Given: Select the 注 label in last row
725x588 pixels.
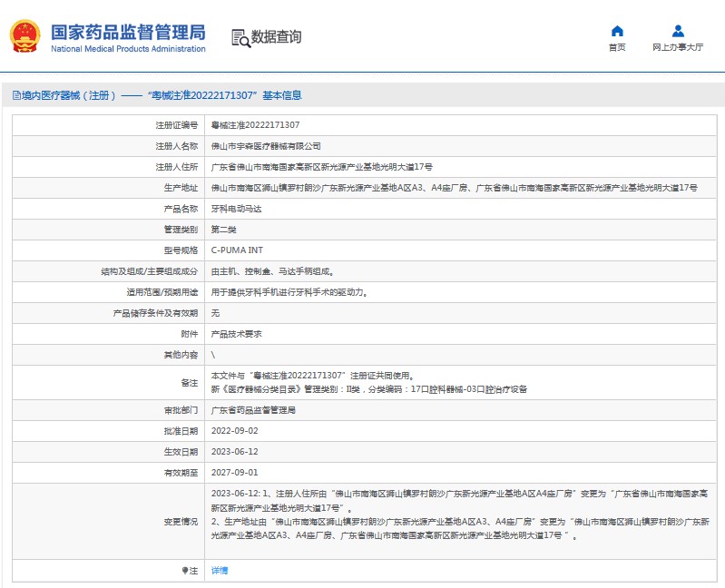Looking at the screenshot, I should (x=194, y=571).
